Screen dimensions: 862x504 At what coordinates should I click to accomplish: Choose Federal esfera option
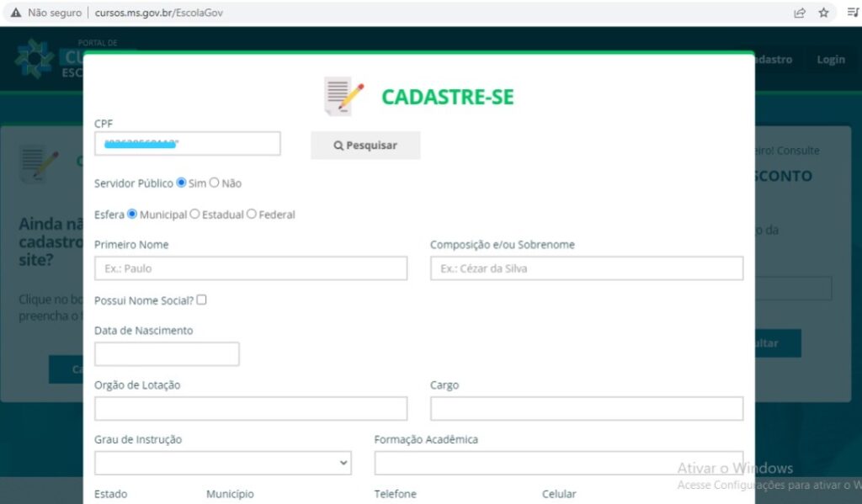click(251, 214)
